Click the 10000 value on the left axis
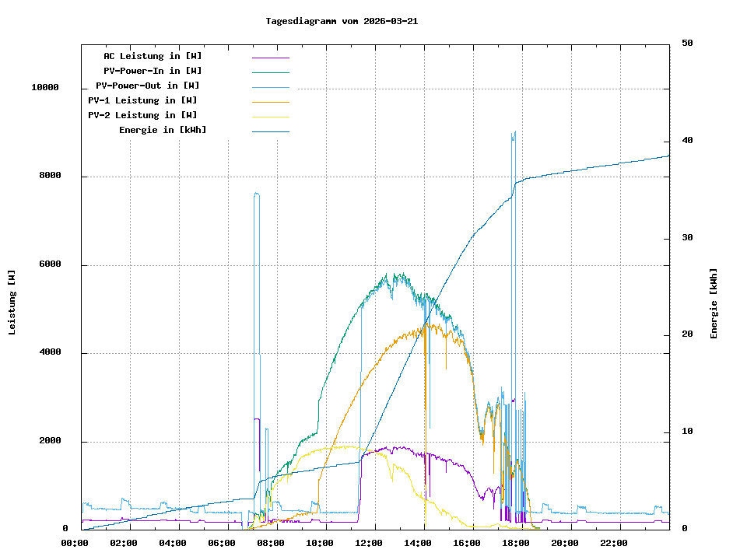This screenshot has height=560, width=747. tap(45, 88)
